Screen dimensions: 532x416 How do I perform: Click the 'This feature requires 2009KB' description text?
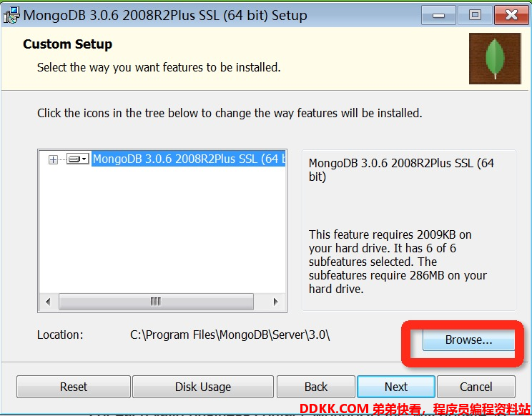[x=398, y=262]
